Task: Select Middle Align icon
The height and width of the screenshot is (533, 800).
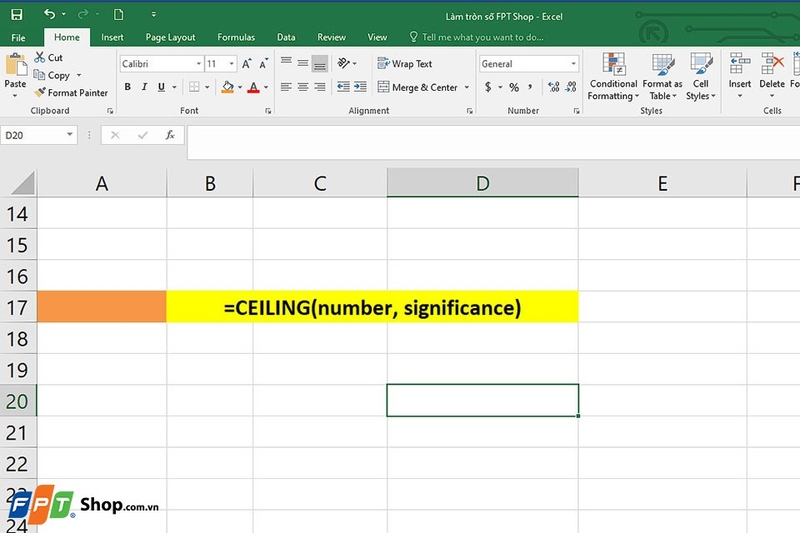Action: [x=303, y=63]
